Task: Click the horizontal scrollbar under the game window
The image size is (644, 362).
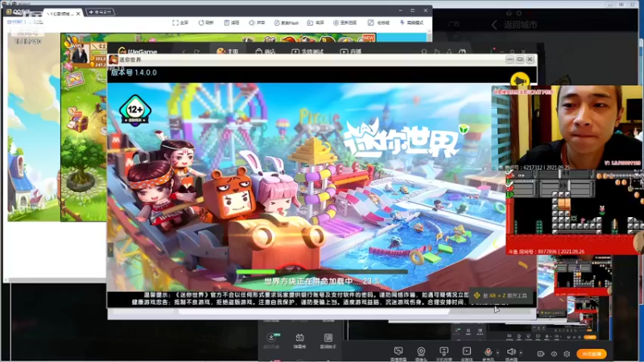Action: pos(313,311)
